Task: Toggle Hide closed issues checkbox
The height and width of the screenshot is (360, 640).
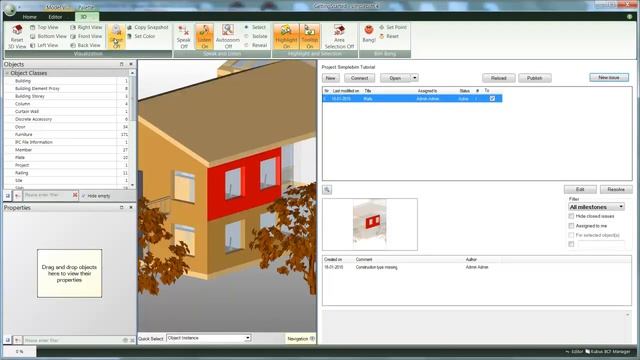Action: pyautogui.click(x=571, y=216)
